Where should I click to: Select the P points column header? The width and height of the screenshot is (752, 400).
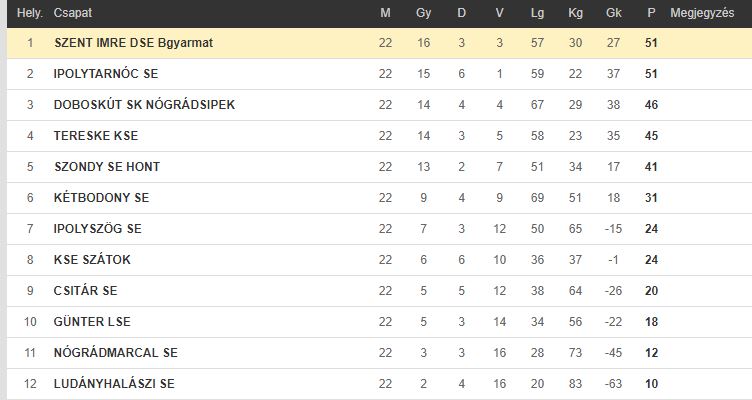pyautogui.click(x=651, y=13)
